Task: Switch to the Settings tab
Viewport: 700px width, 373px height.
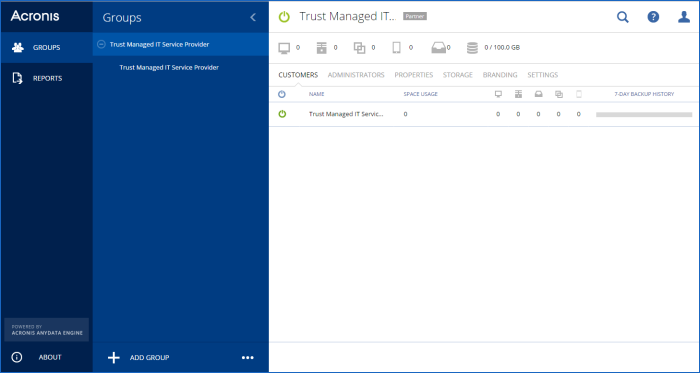Action: click(543, 75)
